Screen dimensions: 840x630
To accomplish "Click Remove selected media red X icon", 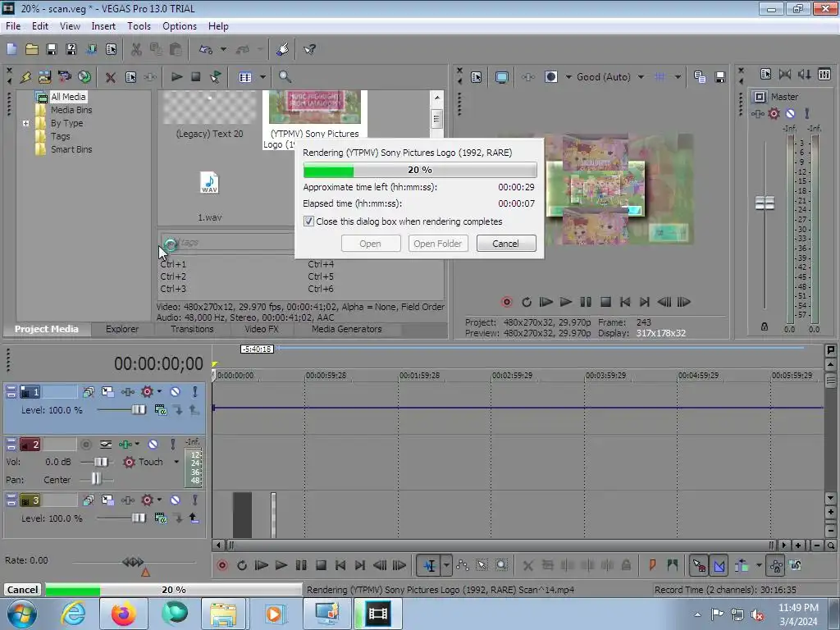I will click(111, 77).
